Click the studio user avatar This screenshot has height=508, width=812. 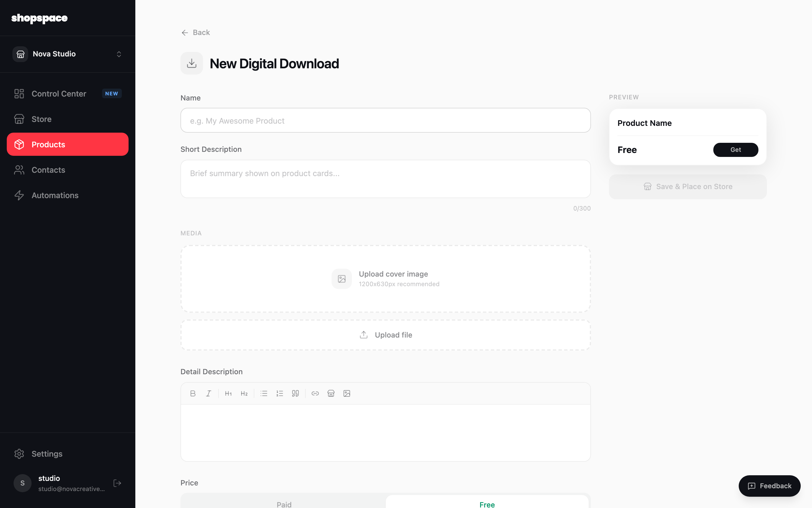[x=23, y=483]
